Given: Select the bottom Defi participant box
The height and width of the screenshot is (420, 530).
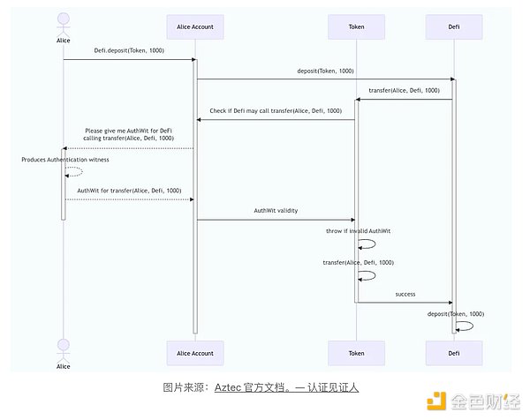Looking at the screenshot, I should [x=454, y=353].
